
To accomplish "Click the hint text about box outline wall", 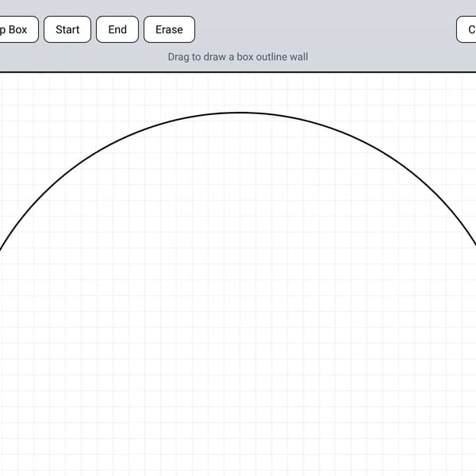I will (238, 57).
